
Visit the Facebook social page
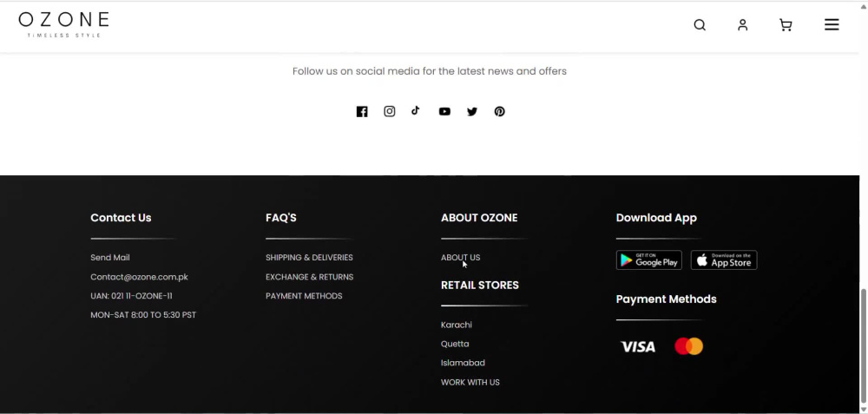coord(361,112)
